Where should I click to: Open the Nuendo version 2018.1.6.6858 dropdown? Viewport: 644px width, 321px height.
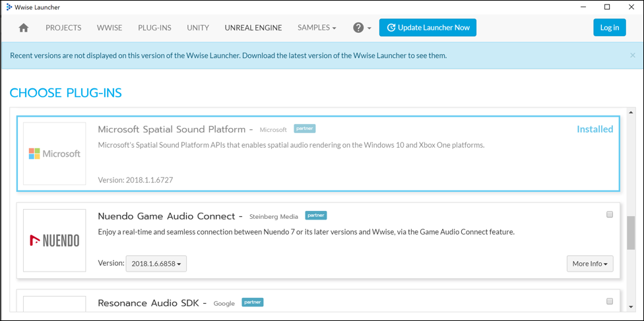156,264
